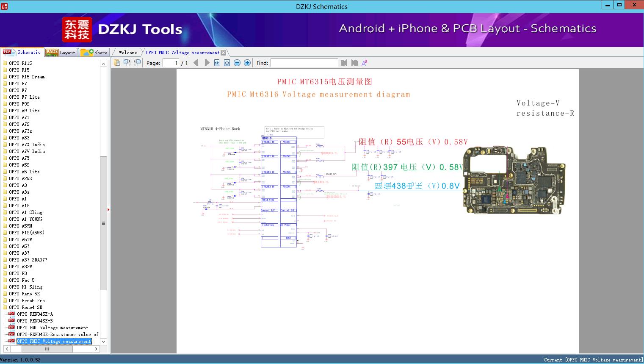Maximize the DZKJ Schematics window
Screen dimensions: 644x364
click(x=619, y=5)
